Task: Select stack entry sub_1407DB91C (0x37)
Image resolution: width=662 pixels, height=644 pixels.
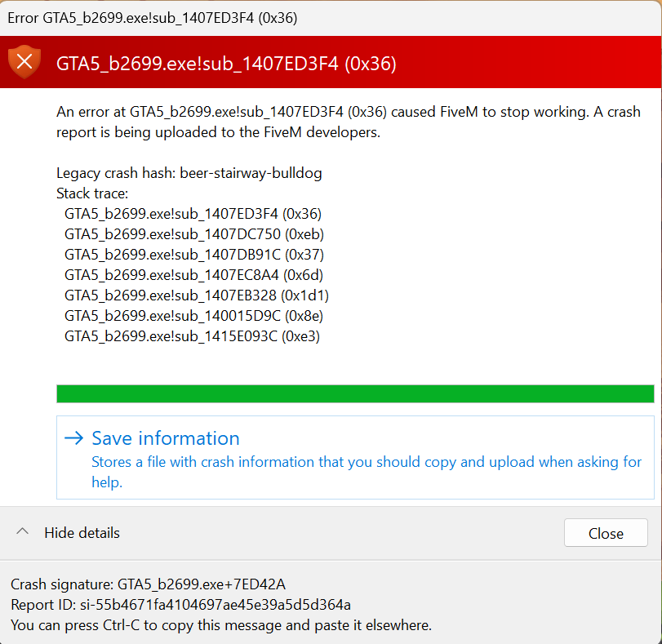Action: coord(194,255)
